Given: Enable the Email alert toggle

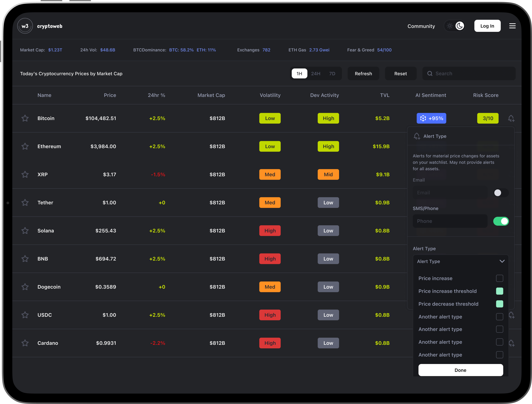Looking at the screenshot, I should [501, 193].
